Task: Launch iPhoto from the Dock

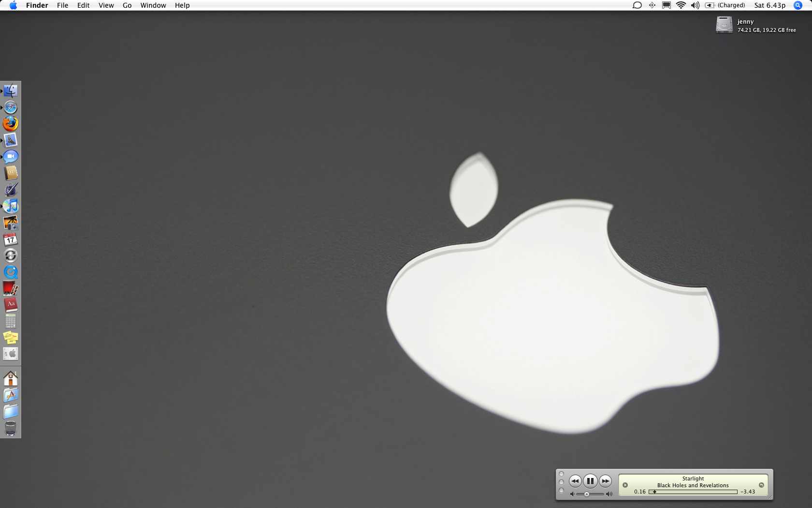Action: (11, 223)
